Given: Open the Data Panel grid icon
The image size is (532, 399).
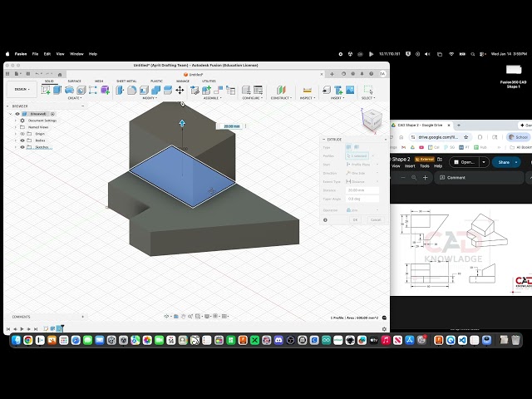Looking at the screenshot, I should point(7,74).
